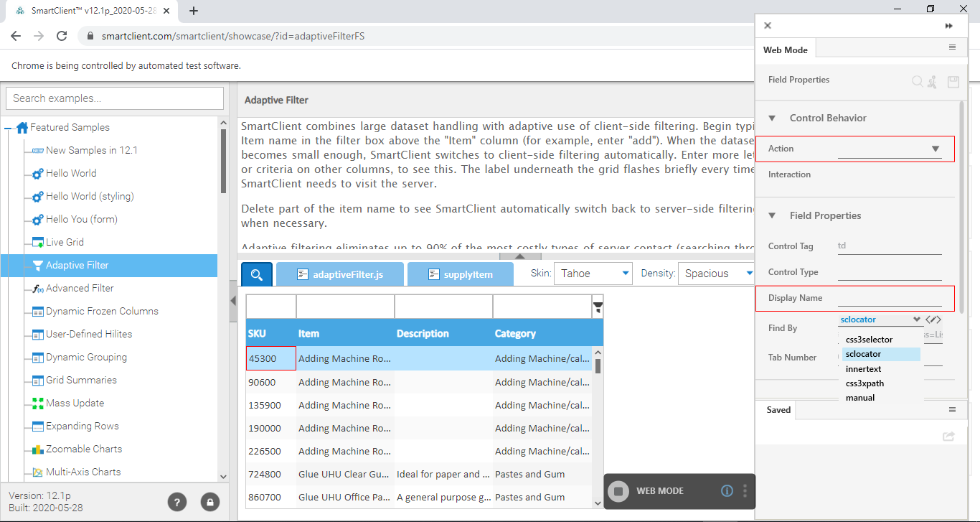This screenshot has height=522, width=980.
Task: Click the Item filter input box
Action: pos(345,307)
